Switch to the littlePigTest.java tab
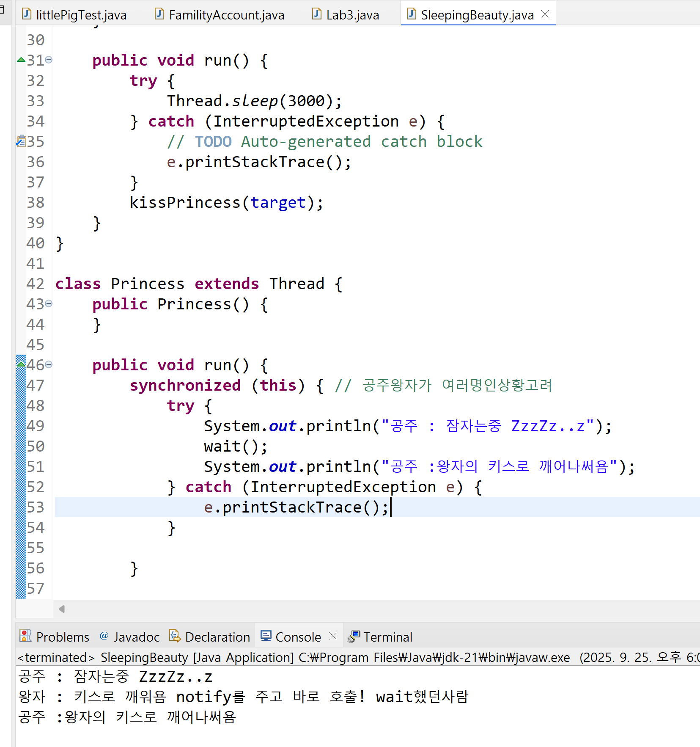 [x=74, y=15]
